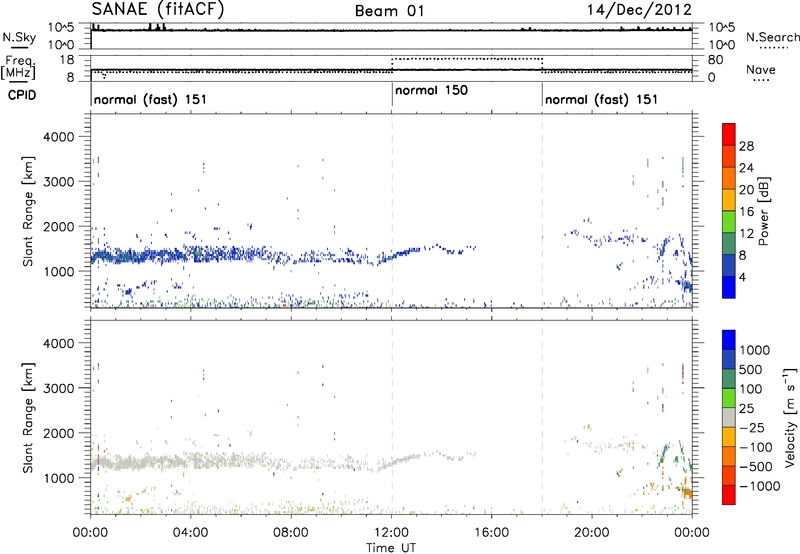This screenshot has width=800, height=554.
Task: Click the 28 label on Power colorbar
Action: pyautogui.click(x=746, y=146)
